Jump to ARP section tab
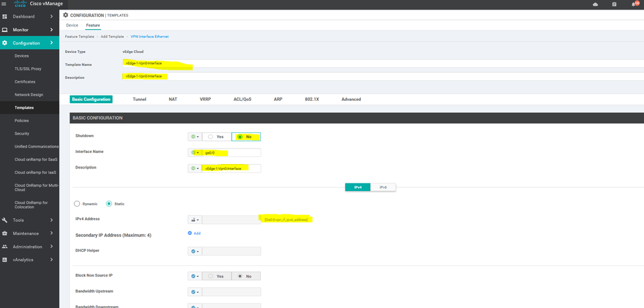Screen dimensions: 644x308 click(278, 99)
